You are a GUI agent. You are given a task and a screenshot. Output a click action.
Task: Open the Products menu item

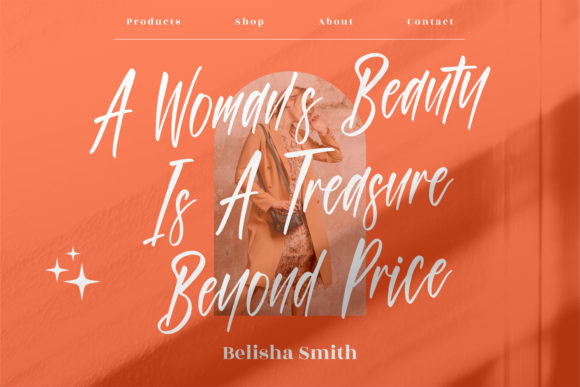(154, 21)
